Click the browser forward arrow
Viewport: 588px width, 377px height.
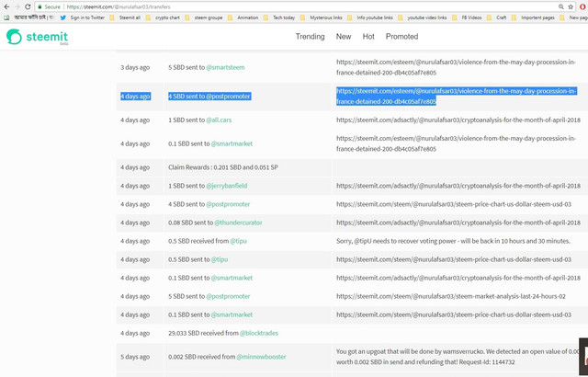pyautogui.click(x=17, y=6)
